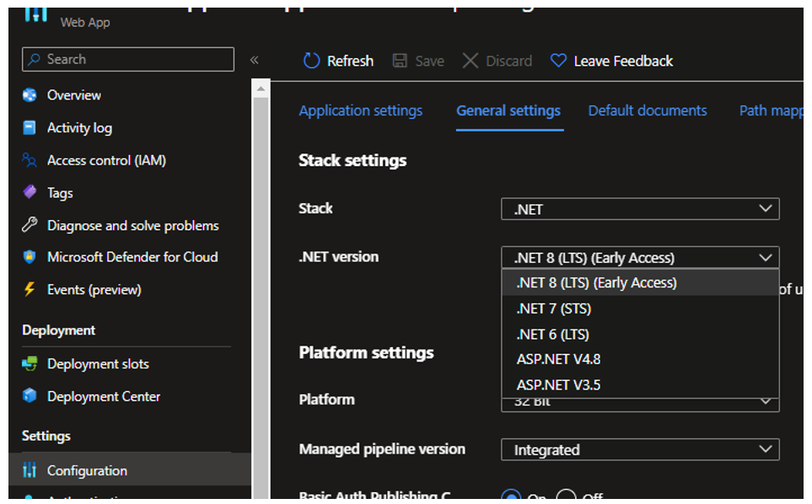The width and height of the screenshot is (812, 504).
Task: Select the .NET 7 (STS) option
Action: (x=558, y=308)
